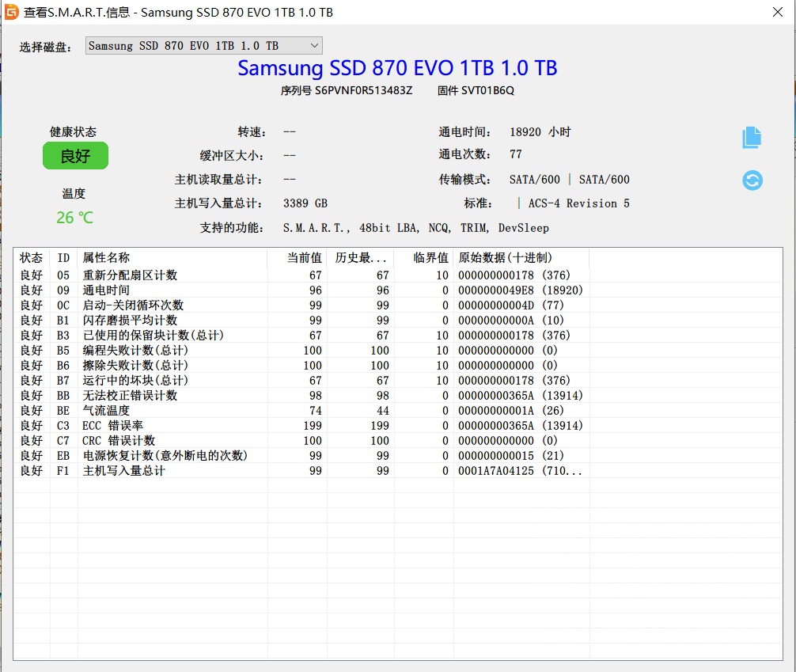Click the 属性名称 column header
This screenshot has width=796, height=672.
click(x=107, y=257)
